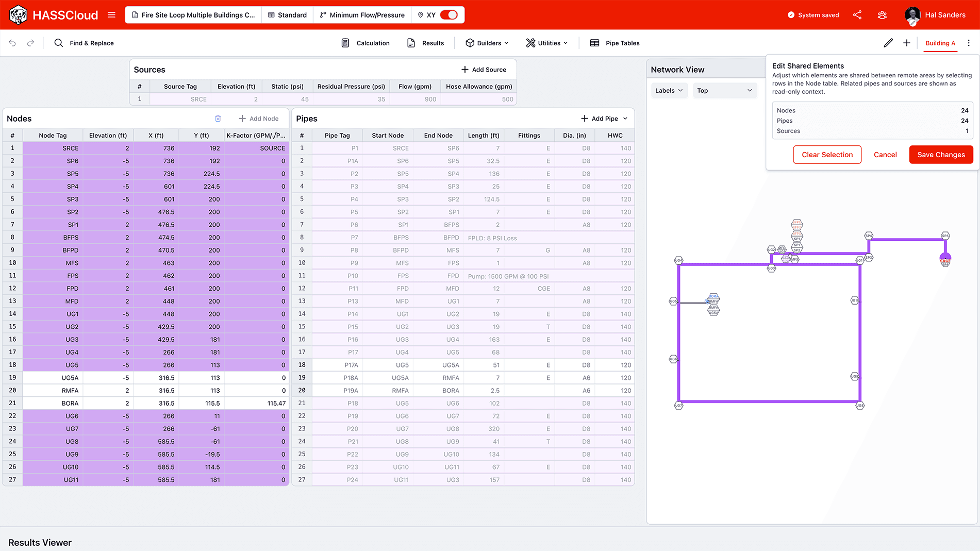Click the share icon in header
This screenshot has width=980, height=551.
(x=857, y=15)
